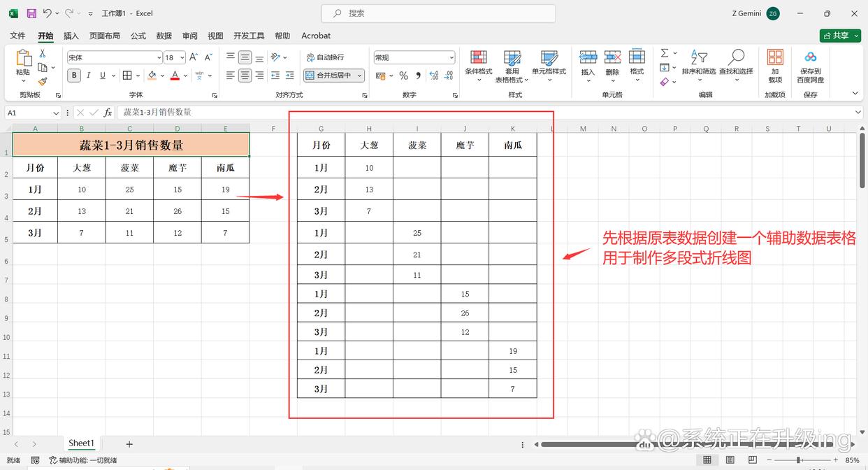Undo the last action
868x470 pixels.
coord(47,13)
